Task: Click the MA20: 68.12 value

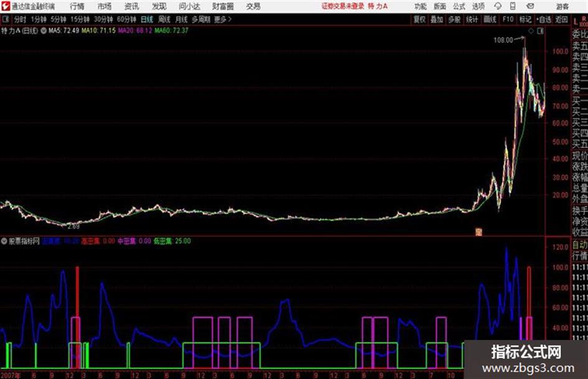Action: pyautogui.click(x=135, y=30)
